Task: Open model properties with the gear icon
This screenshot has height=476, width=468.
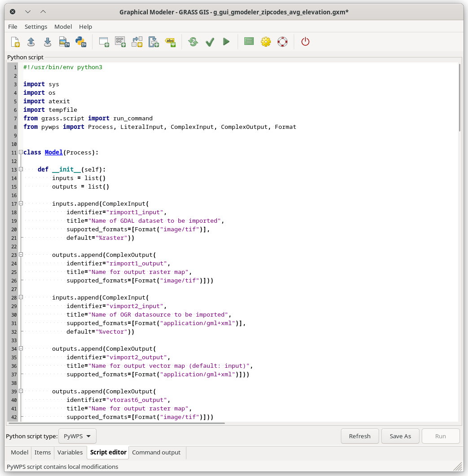Action: coord(266,42)
